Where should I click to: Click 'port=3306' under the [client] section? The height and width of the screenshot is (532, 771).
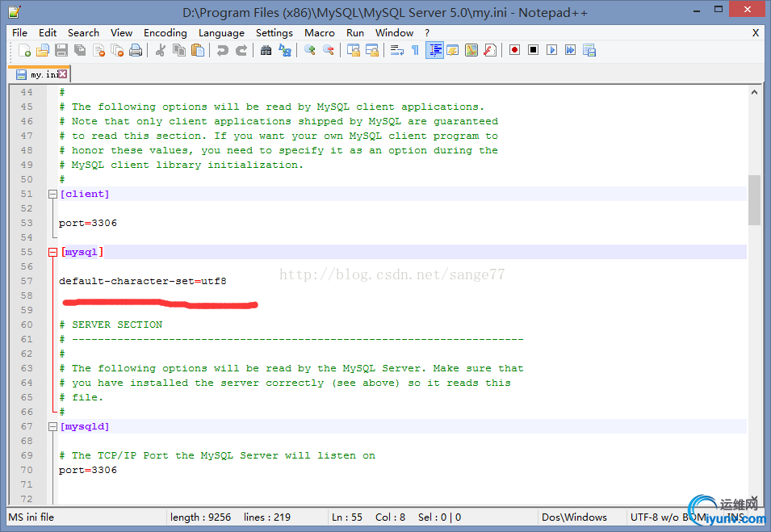tap(88, 224)
